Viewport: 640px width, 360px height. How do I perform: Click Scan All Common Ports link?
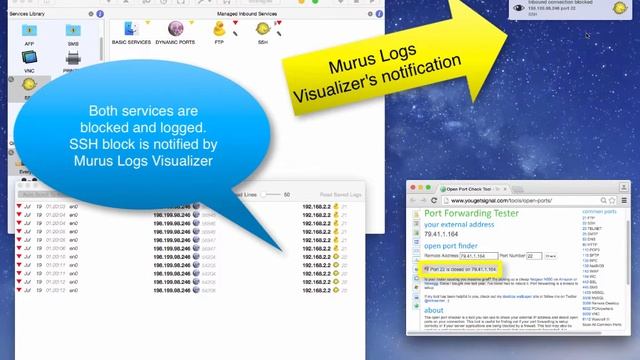point(602,324)
